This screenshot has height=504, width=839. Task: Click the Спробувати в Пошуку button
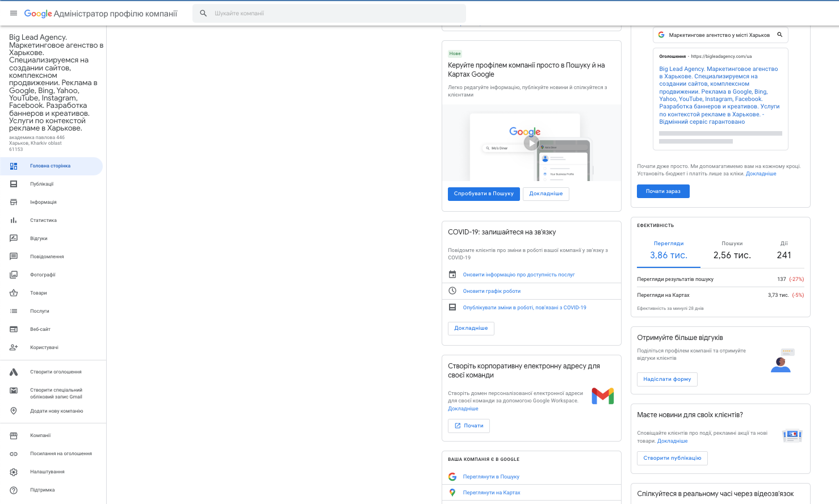484,194
